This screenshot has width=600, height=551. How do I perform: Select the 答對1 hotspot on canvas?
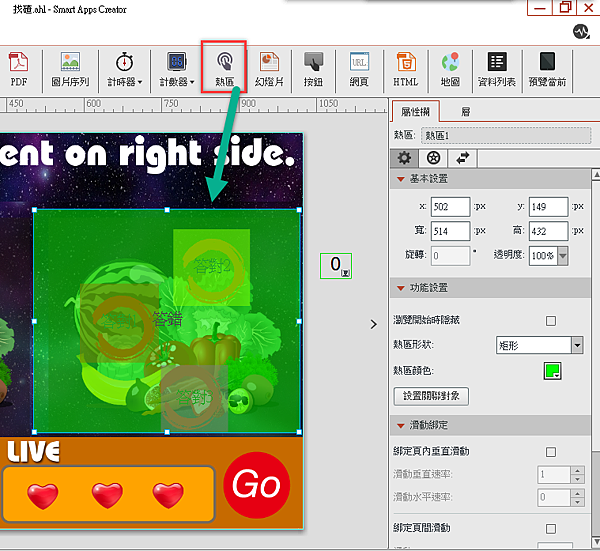[x=119, y=323]
